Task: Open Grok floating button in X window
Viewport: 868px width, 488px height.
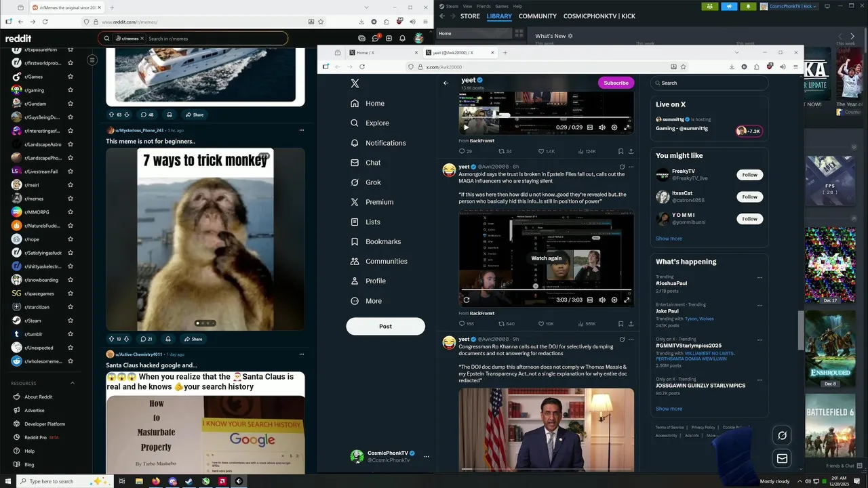Action: [782, 435]
